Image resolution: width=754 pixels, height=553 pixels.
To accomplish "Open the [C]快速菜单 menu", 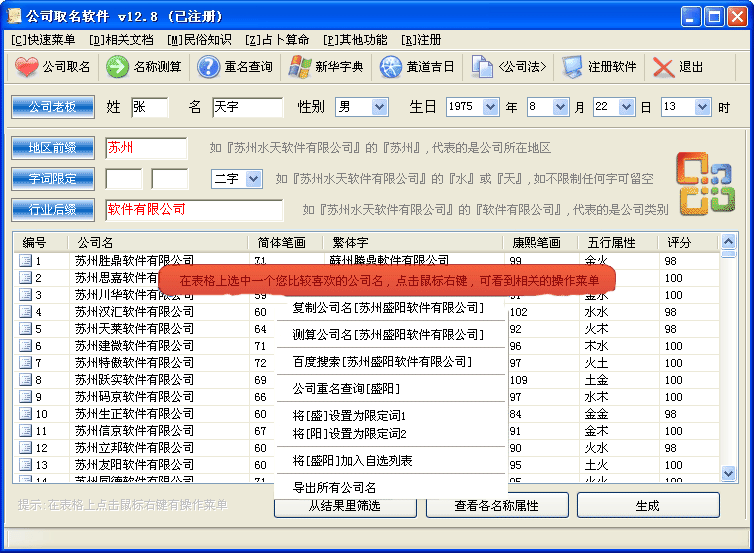I will coord(43,40).
